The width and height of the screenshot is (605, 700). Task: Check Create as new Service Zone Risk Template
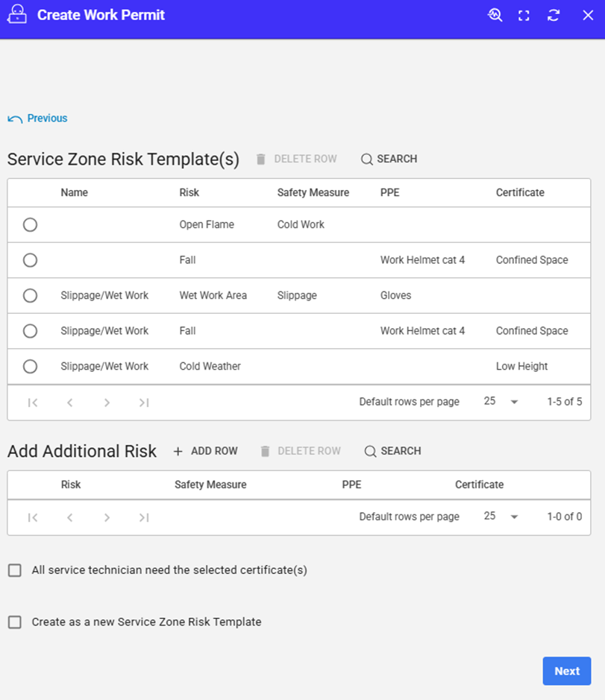15,622
